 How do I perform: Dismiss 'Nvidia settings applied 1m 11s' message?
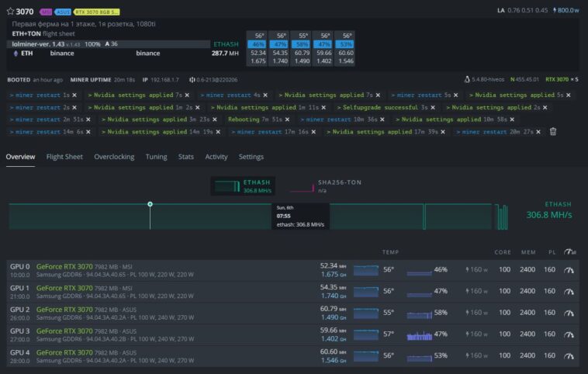323,108
